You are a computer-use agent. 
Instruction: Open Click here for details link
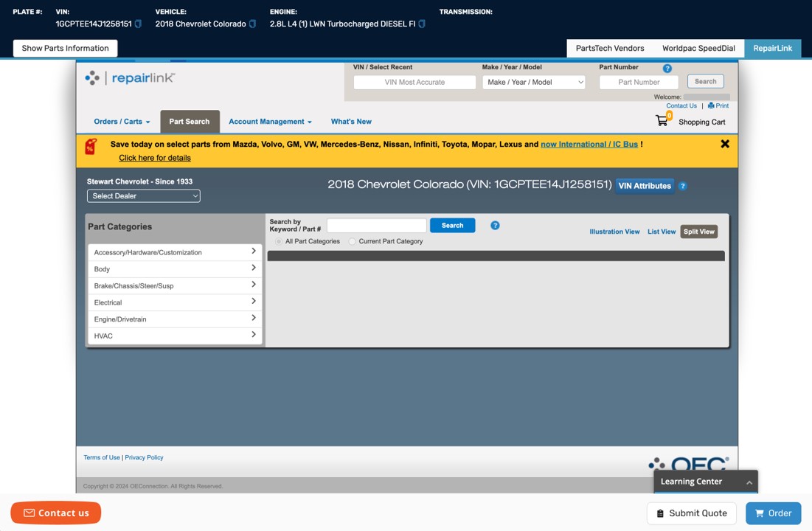click(155, 158)
